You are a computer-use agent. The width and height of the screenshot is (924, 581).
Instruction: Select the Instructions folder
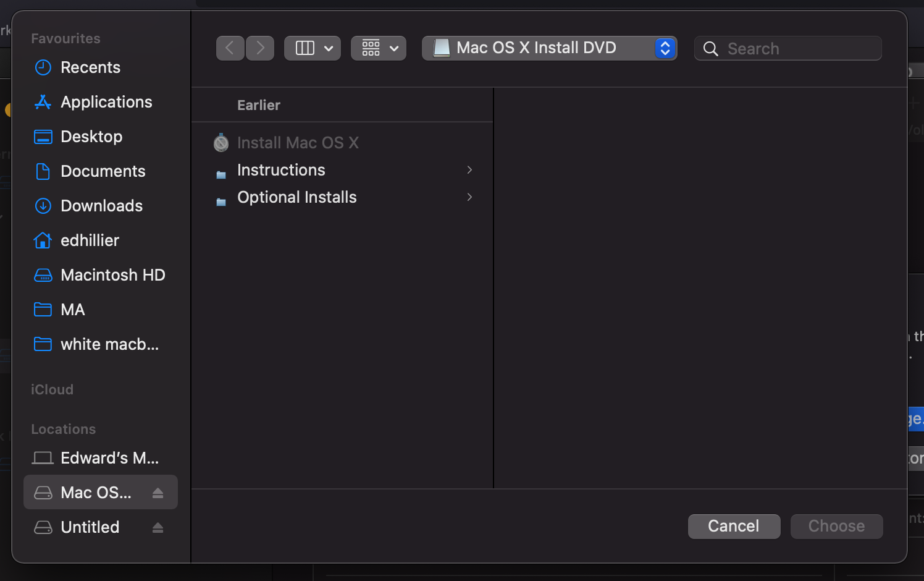(342, 170)
